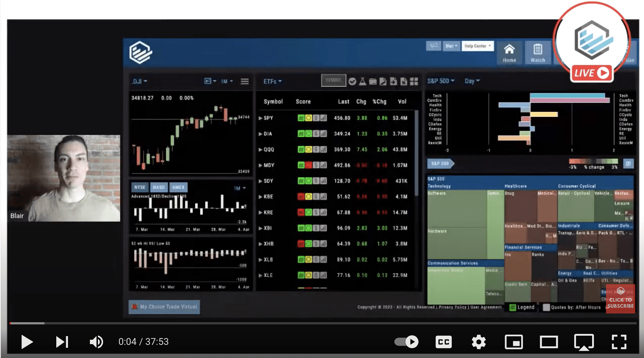Open the Privacy Policy link

tap(453, 307)
